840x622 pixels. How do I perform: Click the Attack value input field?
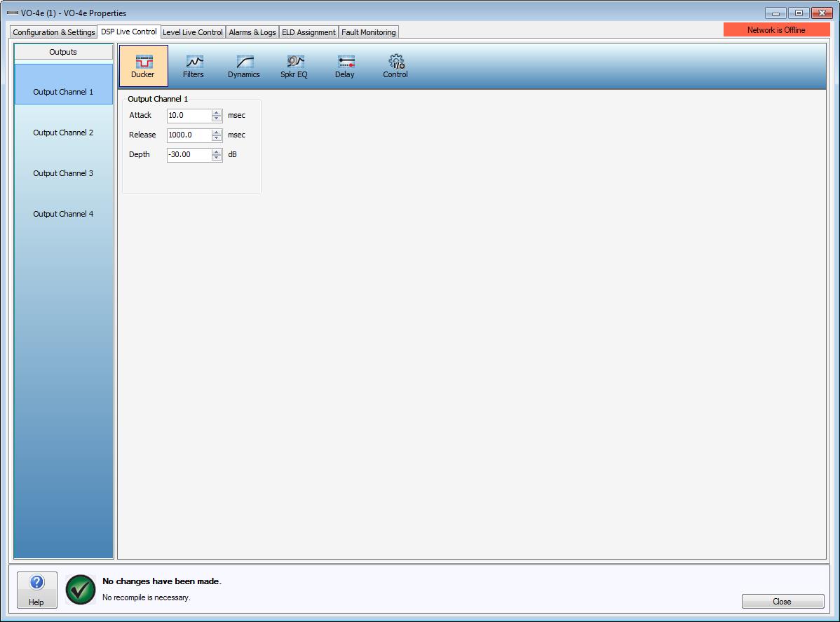pos(189,116)
